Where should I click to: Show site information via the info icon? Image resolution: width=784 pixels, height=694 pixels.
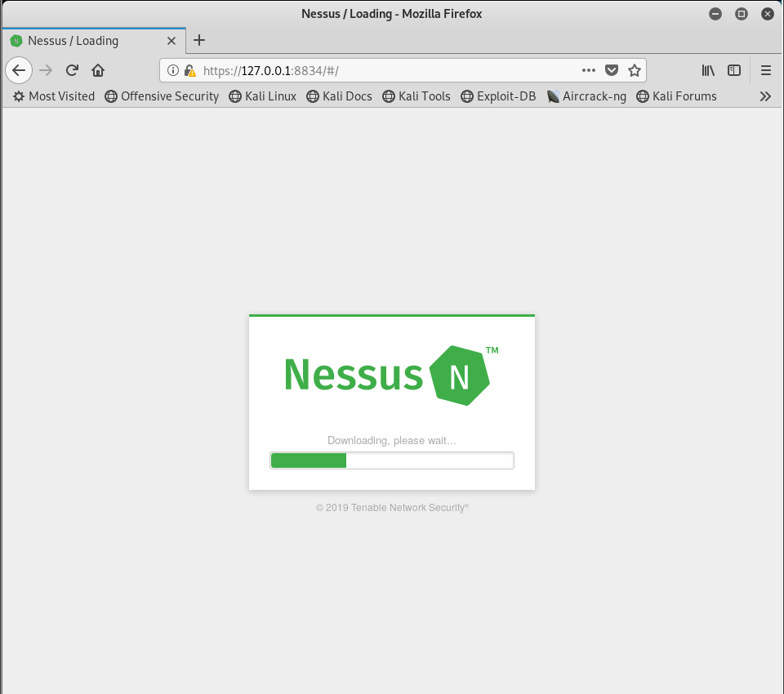pyautogui.click(x=173, y=70)
